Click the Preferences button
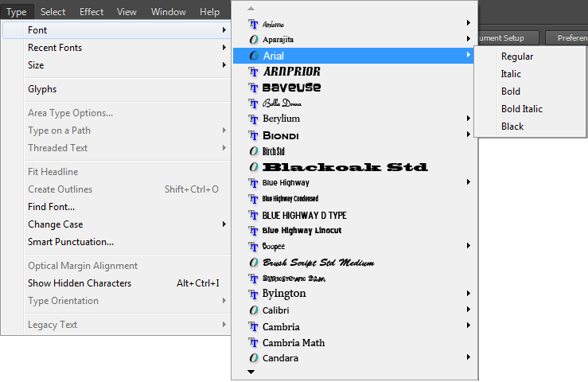 (x=567, y=38)
